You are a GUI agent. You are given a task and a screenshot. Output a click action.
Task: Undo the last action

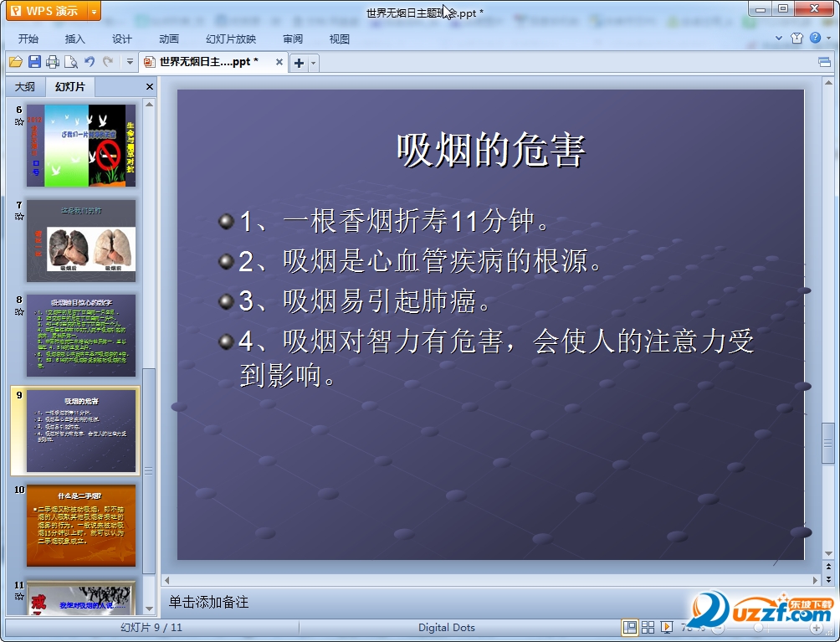click(x=90, y=62)
